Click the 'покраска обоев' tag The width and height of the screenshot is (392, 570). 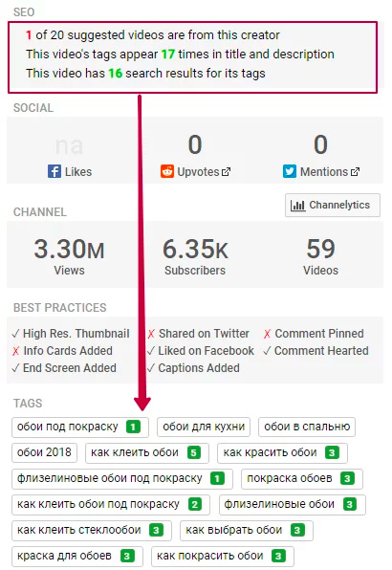pos(302,479)
